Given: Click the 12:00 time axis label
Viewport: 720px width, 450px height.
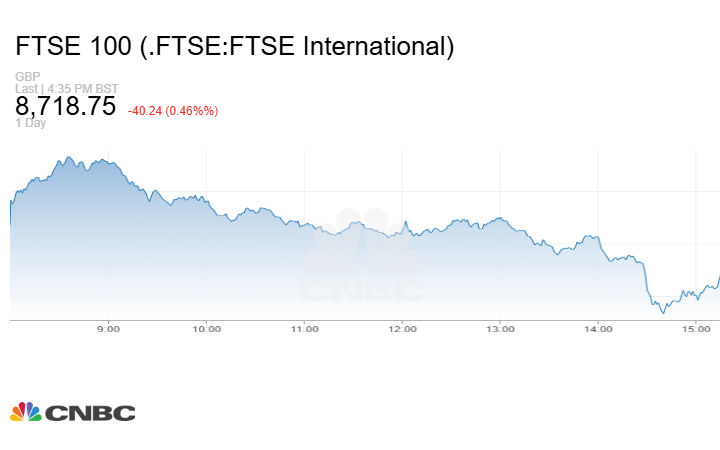Looking at the screenshot, I should 402,329.
